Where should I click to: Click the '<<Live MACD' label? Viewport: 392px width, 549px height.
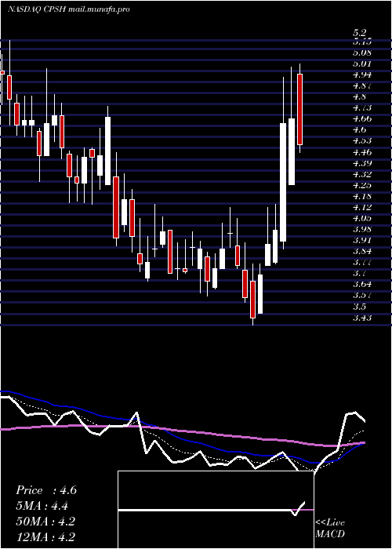pos(330,529)
